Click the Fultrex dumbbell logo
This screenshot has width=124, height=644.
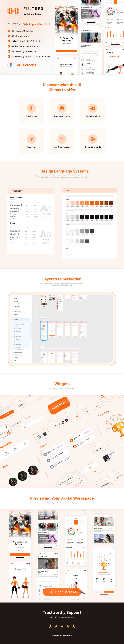[13, 11]
